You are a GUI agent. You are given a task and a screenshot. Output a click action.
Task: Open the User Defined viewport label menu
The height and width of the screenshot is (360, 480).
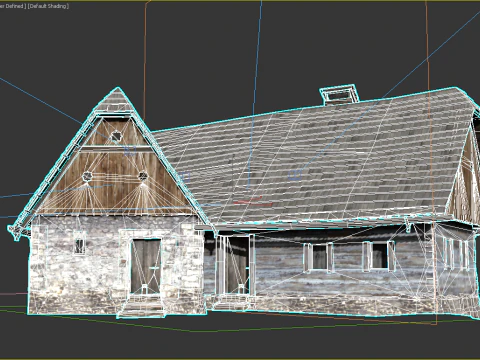tap(13, 6)
